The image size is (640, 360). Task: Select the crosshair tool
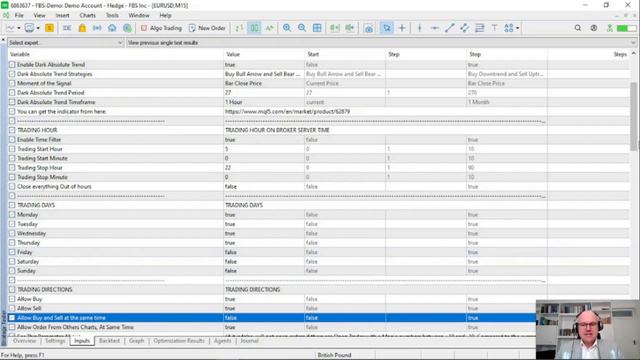click(402, 28)
